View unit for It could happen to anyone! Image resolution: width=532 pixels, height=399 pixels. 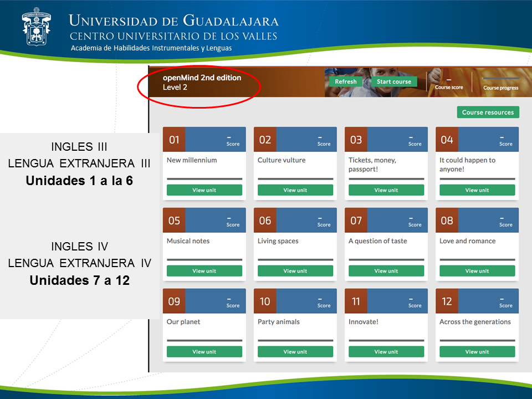pos(477,190)
